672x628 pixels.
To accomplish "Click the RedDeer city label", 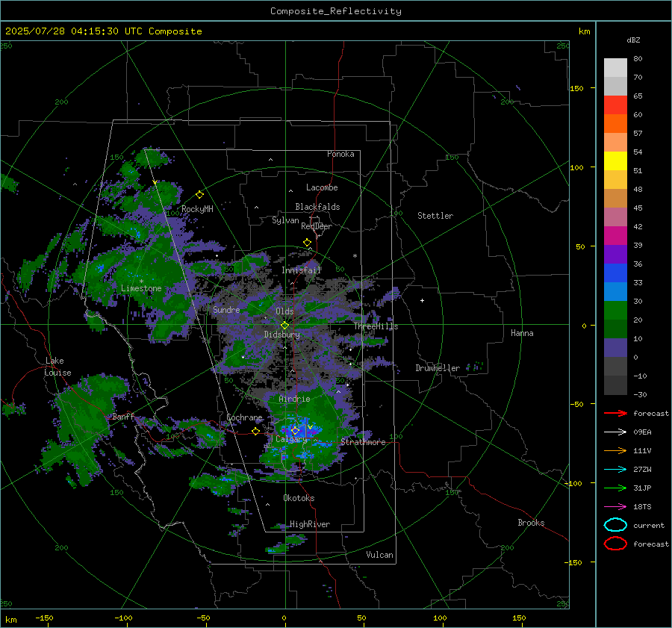I will point(317,226).
